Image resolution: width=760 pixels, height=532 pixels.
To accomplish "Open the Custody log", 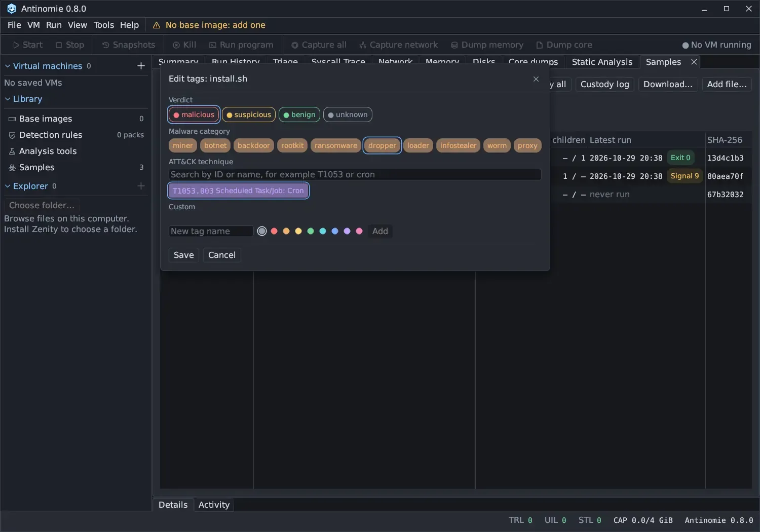I will (605, 84).
